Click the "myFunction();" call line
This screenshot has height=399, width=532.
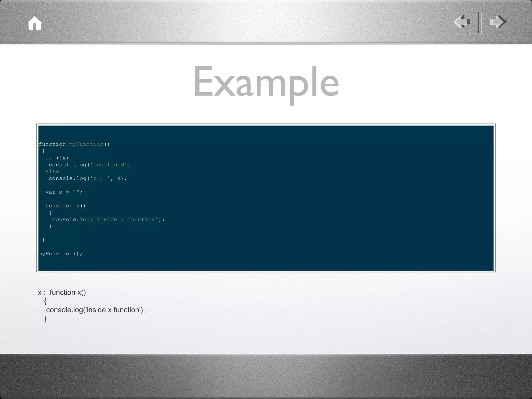[x=60, y=254]
